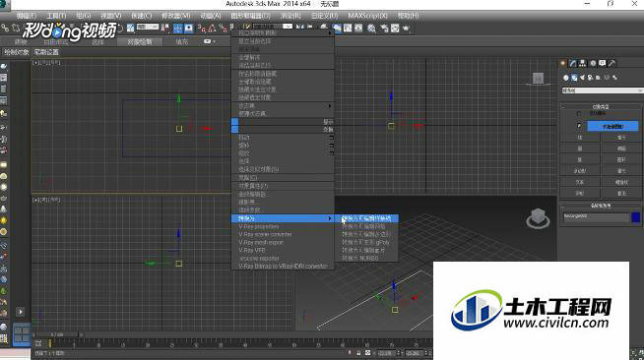Viewport: 644px width, 360px height.
Task: Expand the shape type dropdown in command panel
Action: [x=602, y=90]
